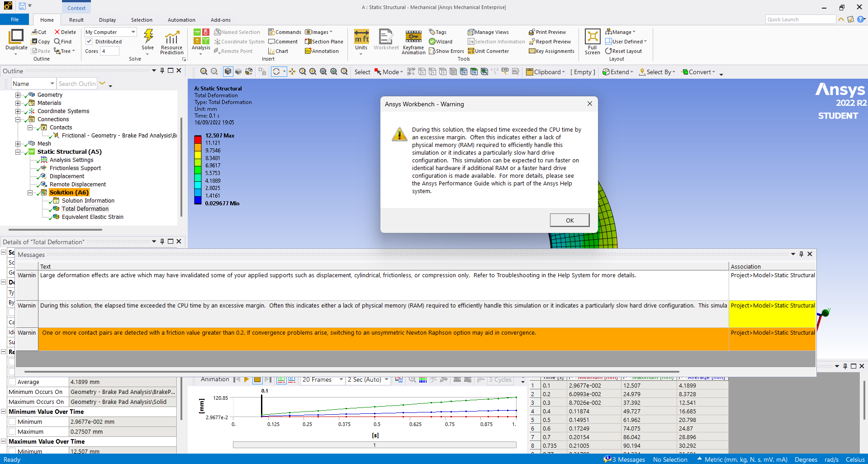Click the Find magnifier in Outline group
Screen dimensions: 868x464
coord(57,42)
